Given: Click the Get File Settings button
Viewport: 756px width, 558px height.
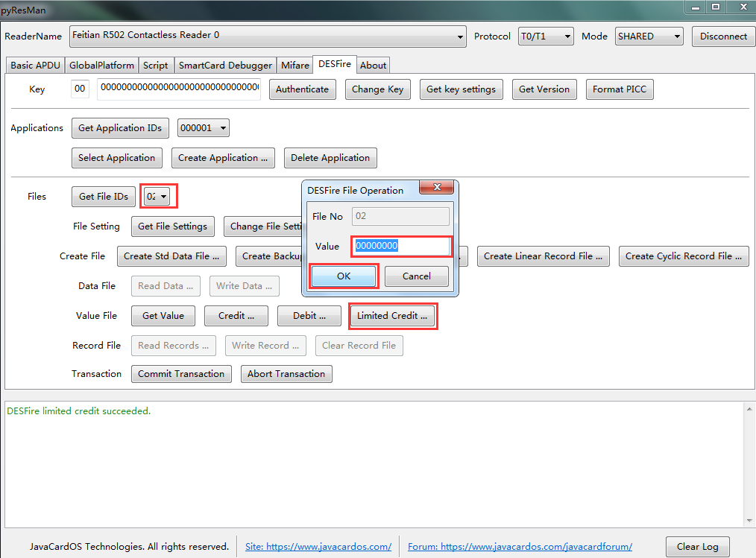Looking at the screenshot, I should click(173, 226).
